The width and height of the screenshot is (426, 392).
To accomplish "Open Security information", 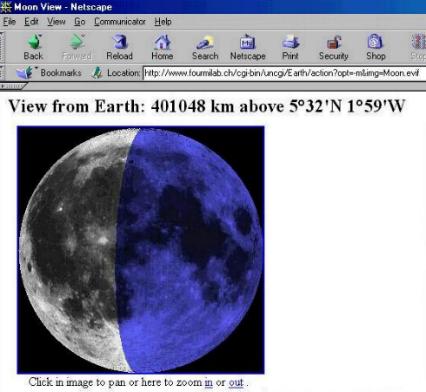I will 334,47.
